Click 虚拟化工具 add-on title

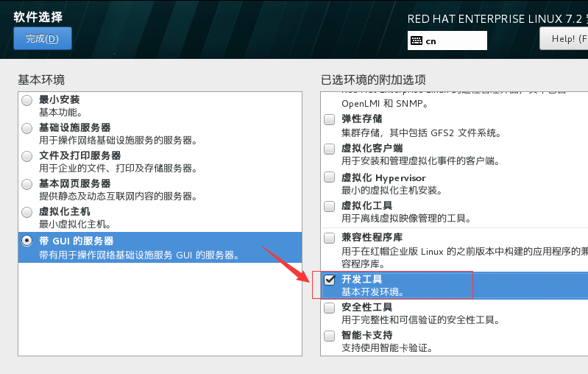point(366,205)
